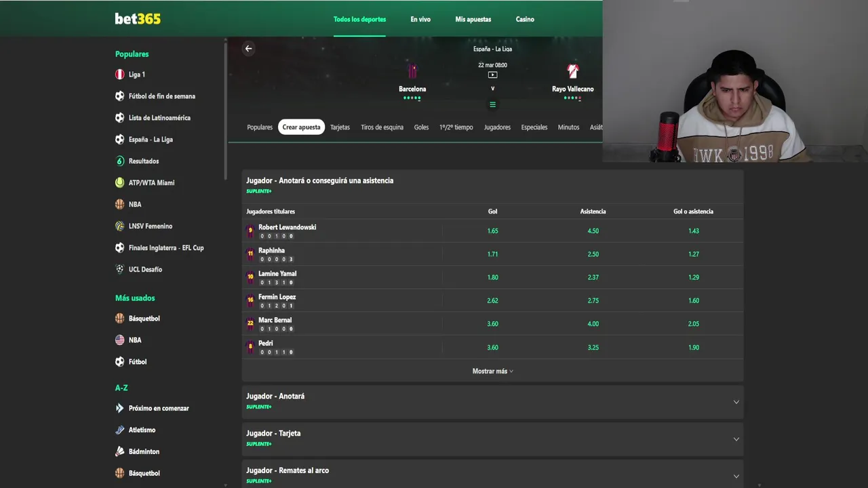
Task: Select Raphinha Gol odds 1.71
Action: (x=492, y=254)
